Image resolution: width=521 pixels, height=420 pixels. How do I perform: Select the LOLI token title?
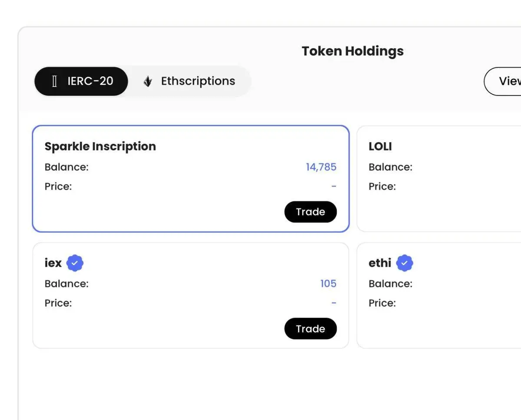tap(380, 146)
